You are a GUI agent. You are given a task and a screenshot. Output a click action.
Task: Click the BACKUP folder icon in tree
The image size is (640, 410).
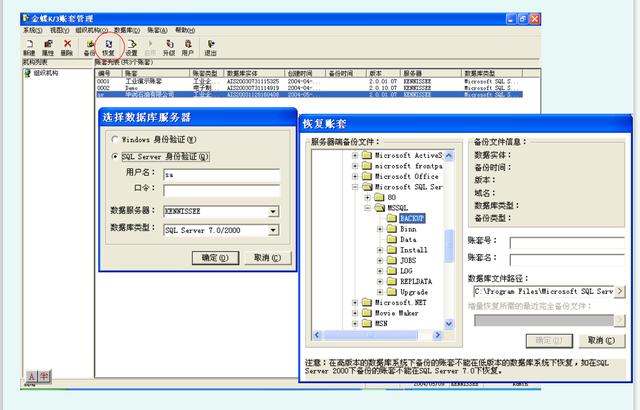click(392, 218)
